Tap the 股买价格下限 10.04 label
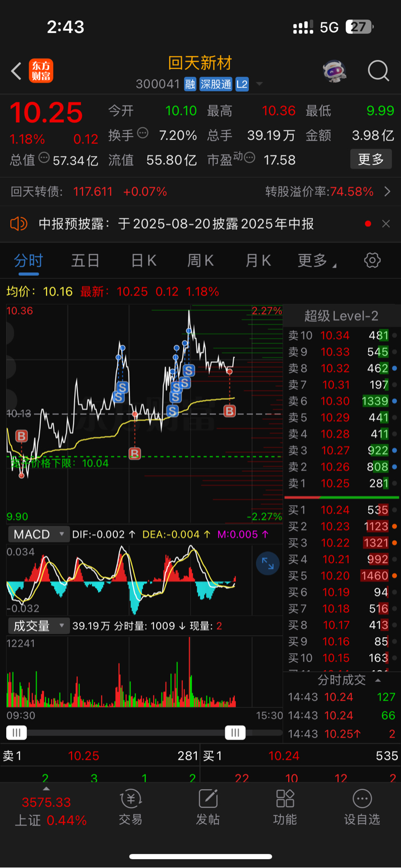The height and width of the screenshot is (868, 401). [60, 463]
